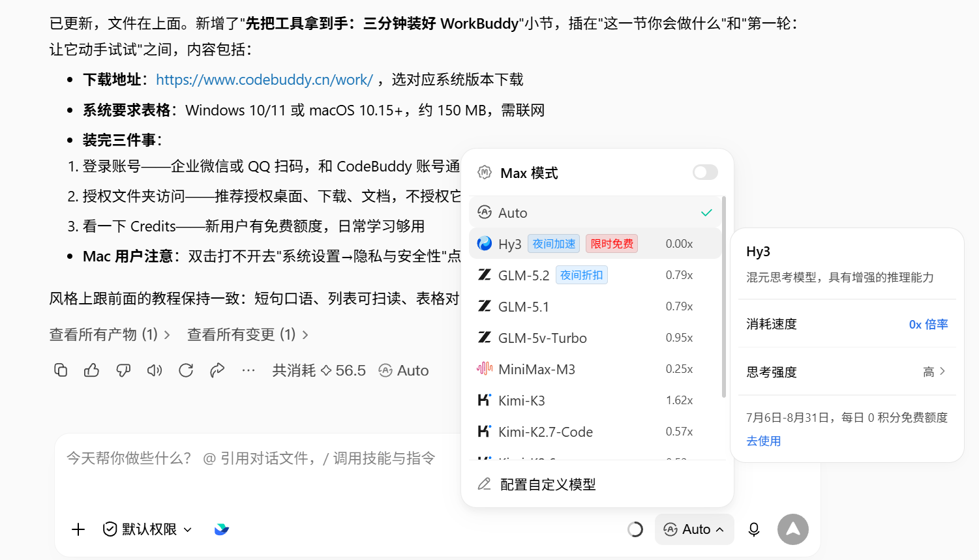Click the plus icon to add attachment

(x=78, y=529)
